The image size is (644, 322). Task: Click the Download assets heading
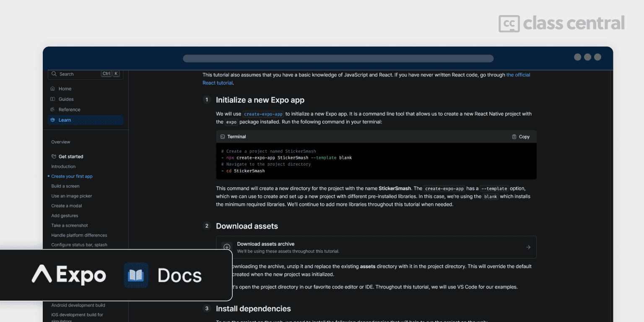(247, 226)
